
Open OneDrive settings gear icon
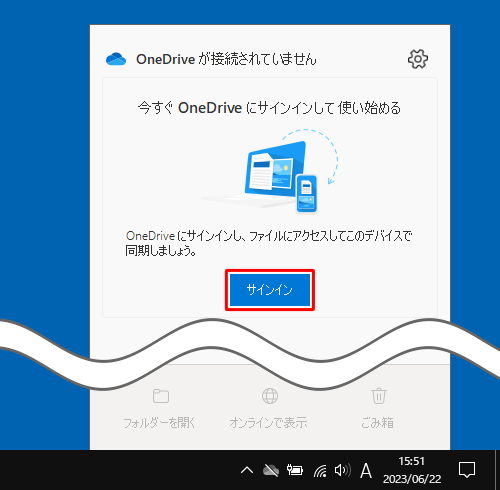tap(418, 59)
